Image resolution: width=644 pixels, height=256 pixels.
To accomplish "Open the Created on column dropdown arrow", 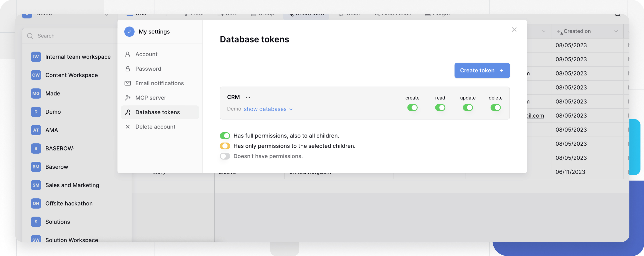I will click(x=616, y=31).
